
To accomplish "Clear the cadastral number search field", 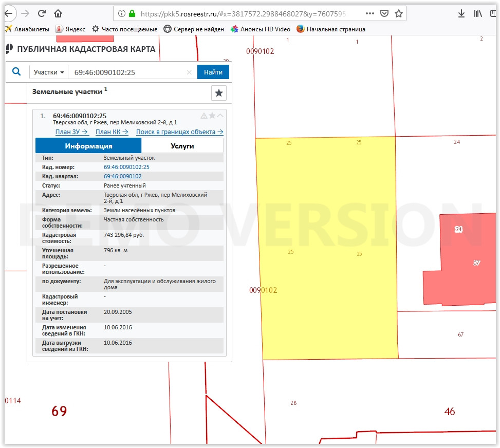I will coord(189,72).
